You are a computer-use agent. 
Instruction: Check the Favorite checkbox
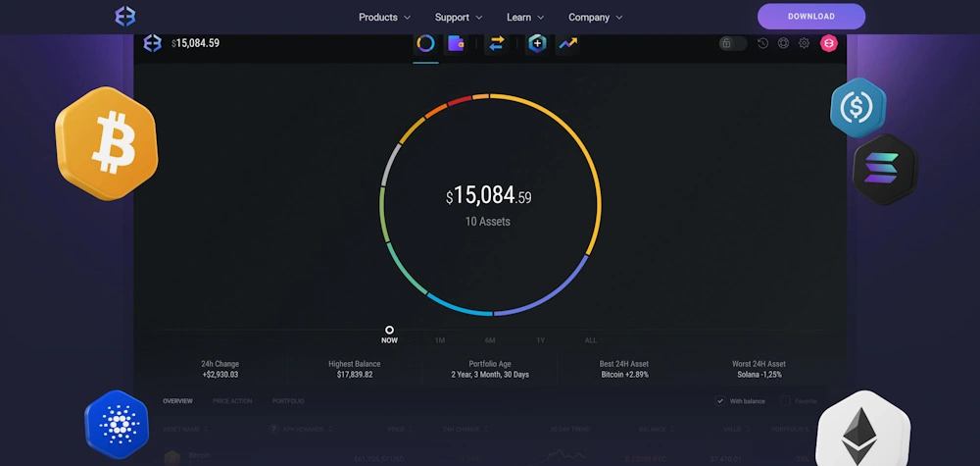(785, 401)
